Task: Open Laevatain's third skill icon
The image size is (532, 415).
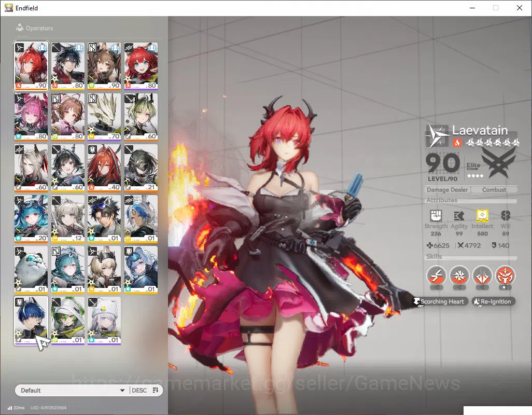Action: (x=482, y=275)
